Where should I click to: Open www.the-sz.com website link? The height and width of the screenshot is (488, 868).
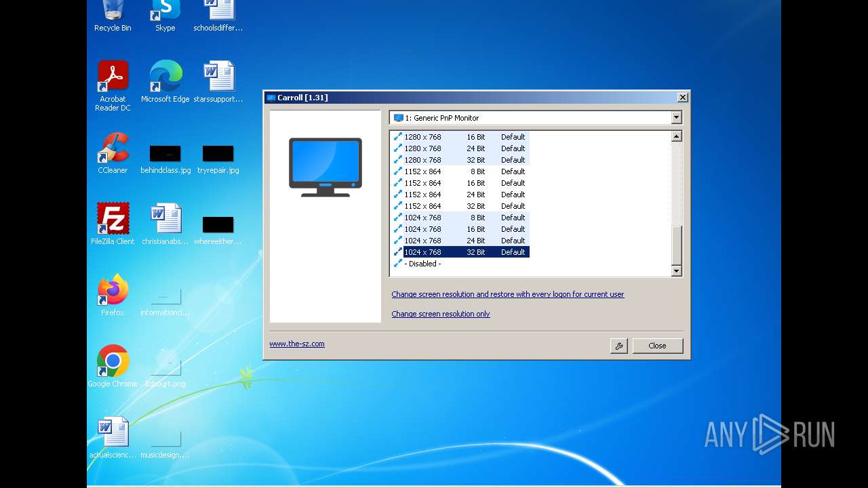point(297,344)
